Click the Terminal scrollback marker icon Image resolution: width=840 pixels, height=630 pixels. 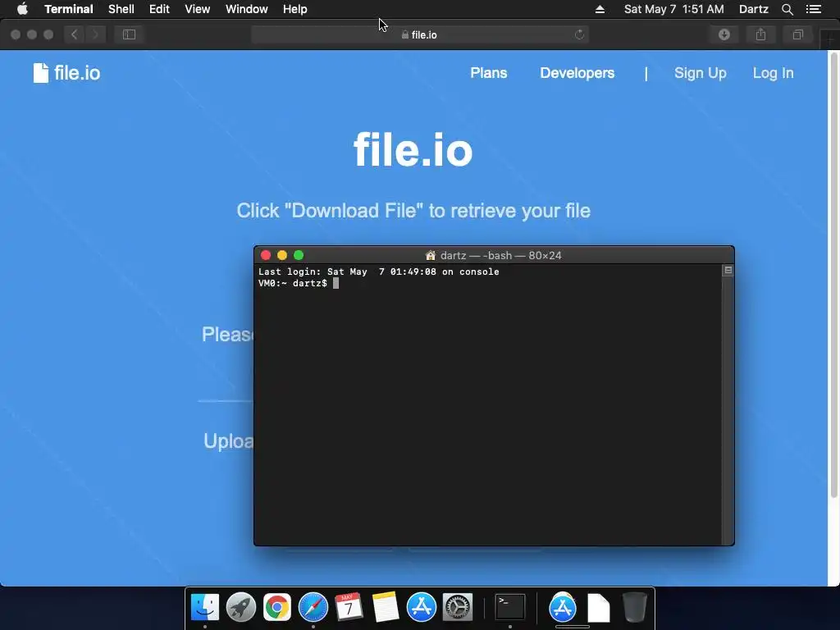pos(728,270)
